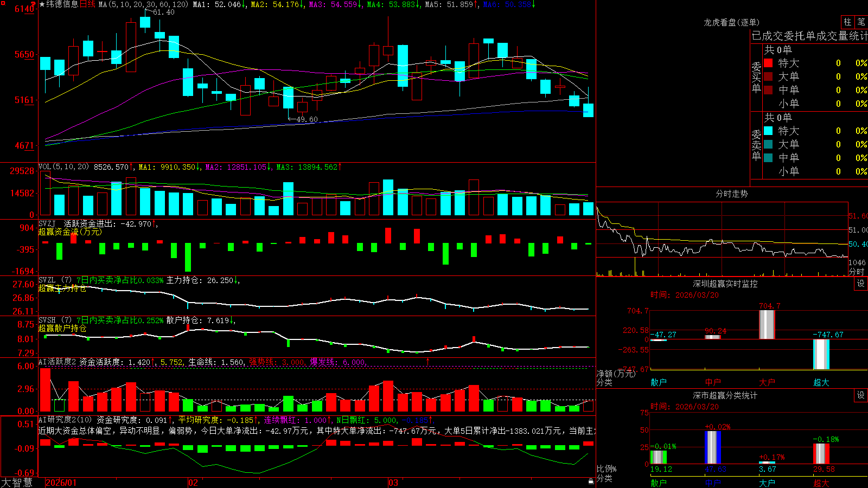Open 设 settings for 深市超赢分类统计
The image size is (868, 488).
click(x=861, y=395)
